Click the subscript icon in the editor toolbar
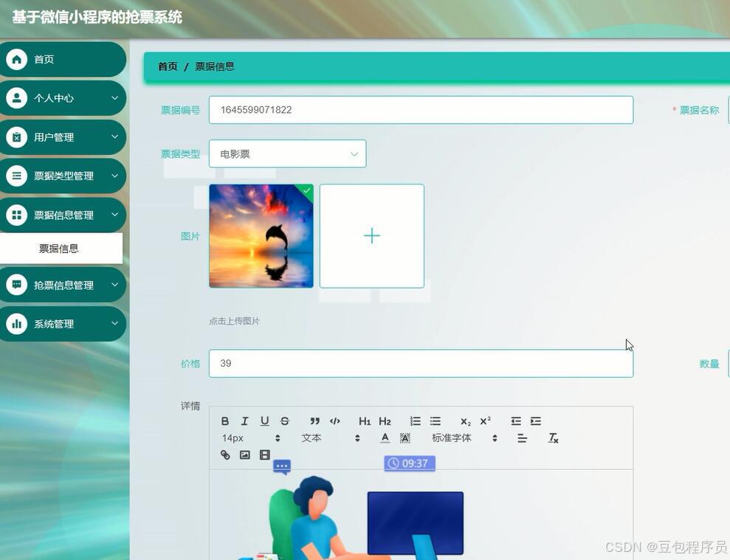Image resolution: width=730 pixels, height=560 pixels. pos(464,421)
